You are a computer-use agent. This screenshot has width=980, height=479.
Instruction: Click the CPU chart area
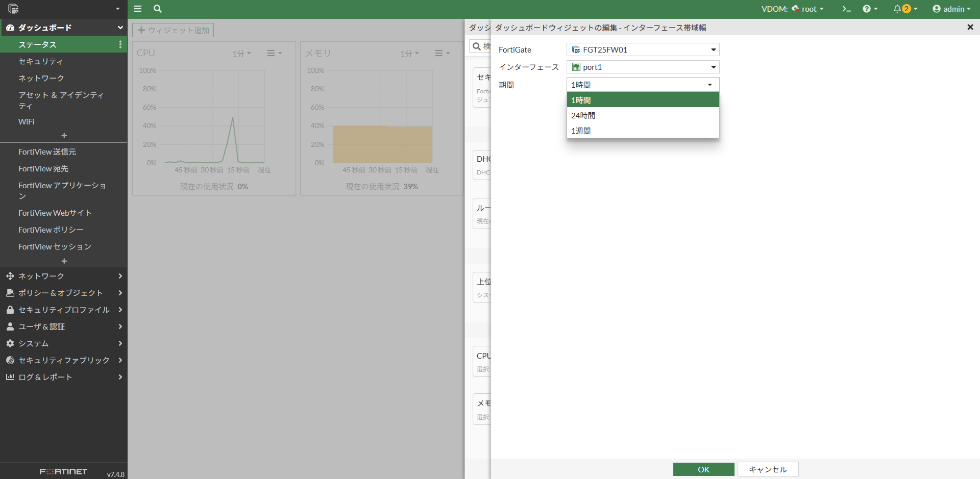click(x=212, y=117)
